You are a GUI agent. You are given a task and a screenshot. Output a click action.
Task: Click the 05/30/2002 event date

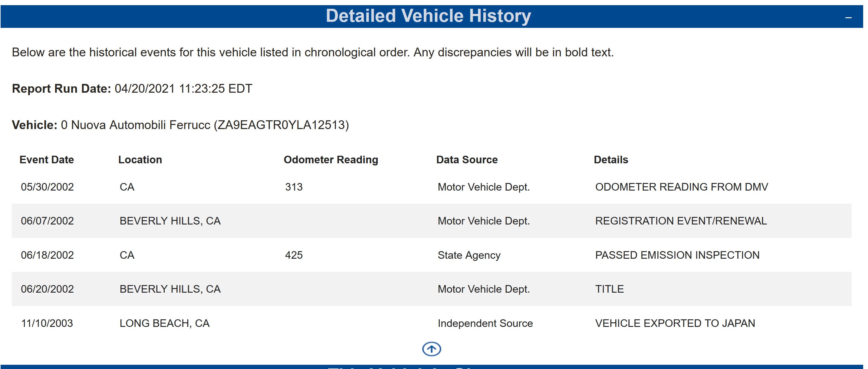(x=47, y=187)
